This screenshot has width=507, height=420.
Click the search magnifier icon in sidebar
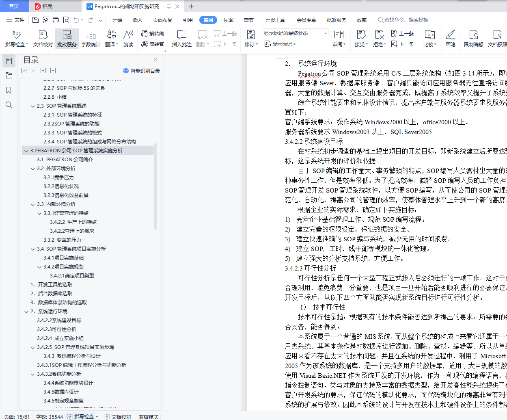click(x=9, y=105)
